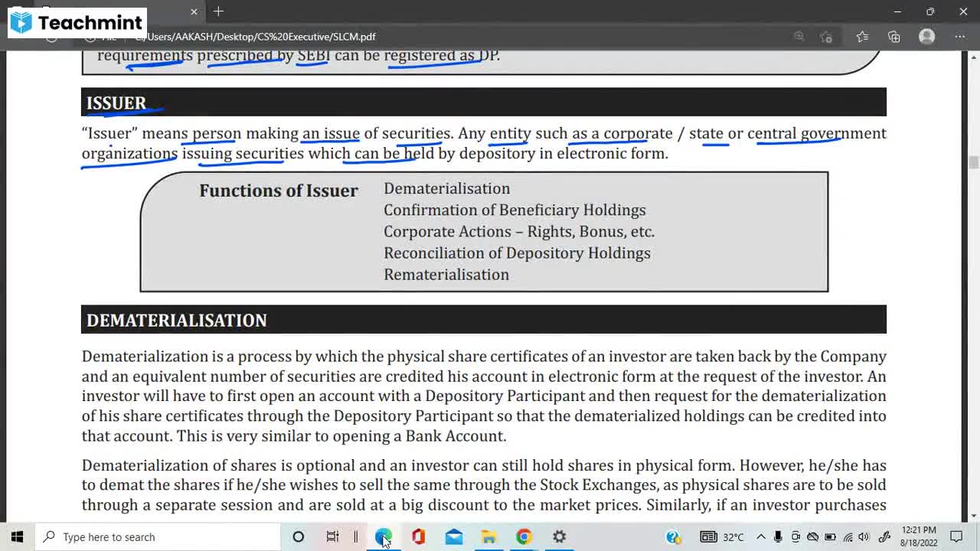Click the address bar file path

pyautogui.click(x=255, y=37)
